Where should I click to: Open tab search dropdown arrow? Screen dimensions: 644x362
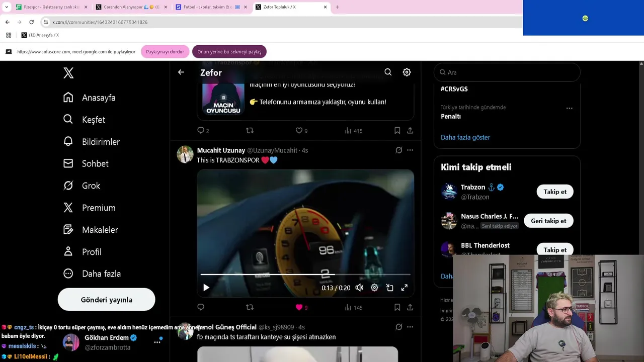[7, 7]
